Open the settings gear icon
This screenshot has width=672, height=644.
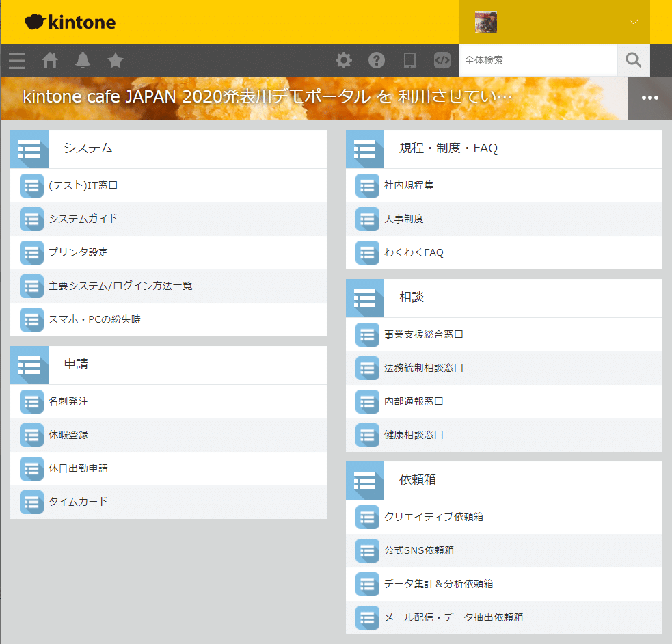(x=344, y=60)
